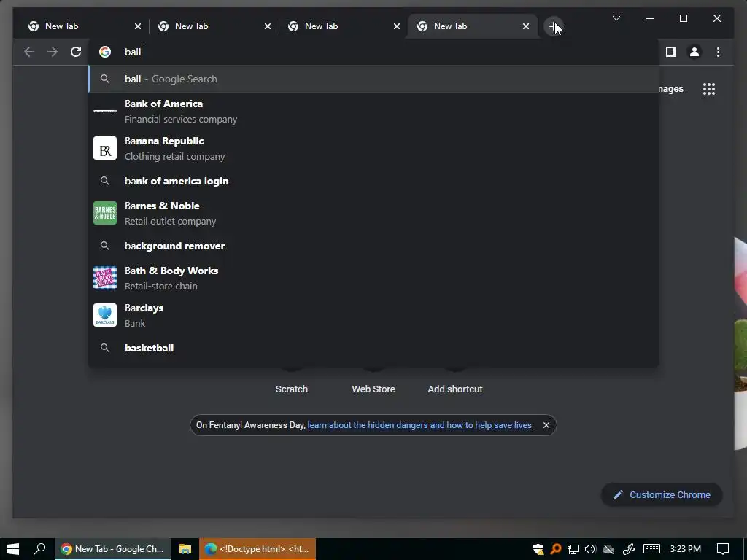Open taskbar search magnifier
The image size is (747, 560).
coord(39,549)
